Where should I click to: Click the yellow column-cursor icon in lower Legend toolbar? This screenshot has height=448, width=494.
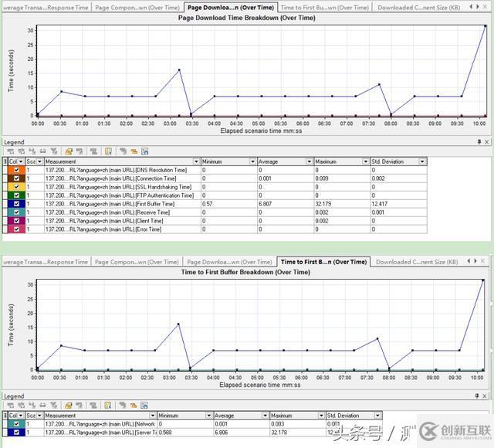[108, 406]
